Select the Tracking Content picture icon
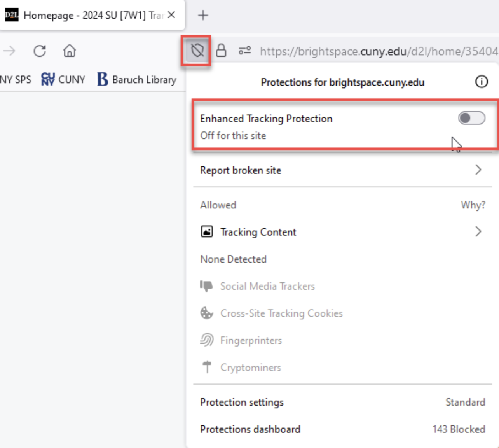 [x=206, y=231]
